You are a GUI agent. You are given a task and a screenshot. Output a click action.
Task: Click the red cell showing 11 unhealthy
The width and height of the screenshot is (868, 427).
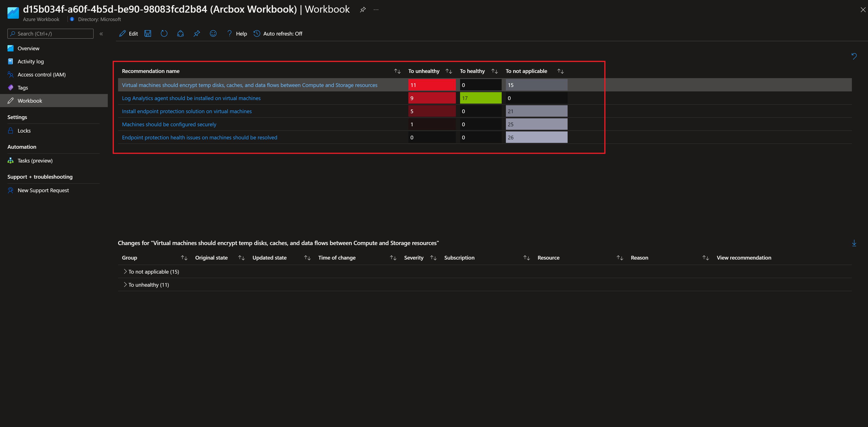(x=432, y=85)
